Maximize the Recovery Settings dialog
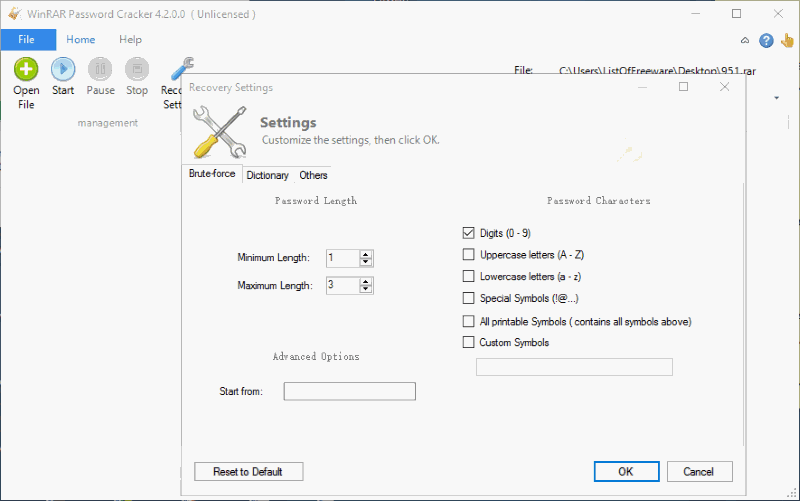This screenshot has width=800, height=501. pyautogui.click(x=684, y=87)
